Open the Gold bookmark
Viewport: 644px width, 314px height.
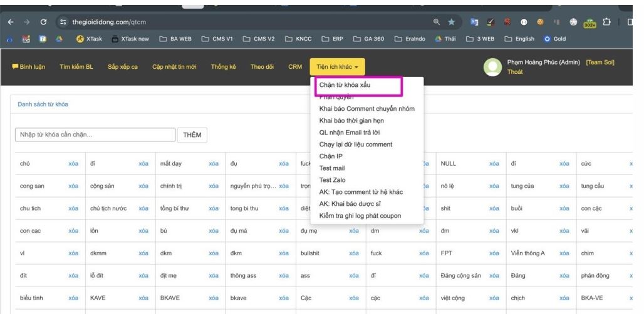point(555,38)
